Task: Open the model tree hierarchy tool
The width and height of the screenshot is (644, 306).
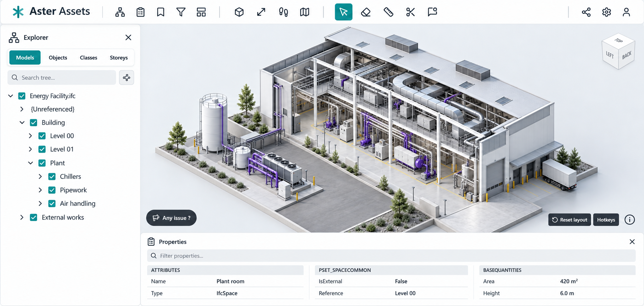Action: (x=120, y=12)
